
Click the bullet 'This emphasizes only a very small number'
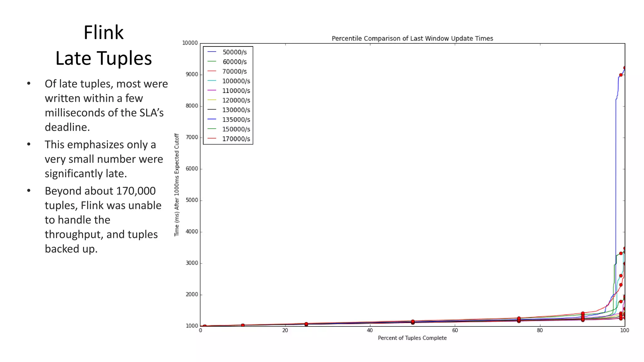(x=104, y=159)
